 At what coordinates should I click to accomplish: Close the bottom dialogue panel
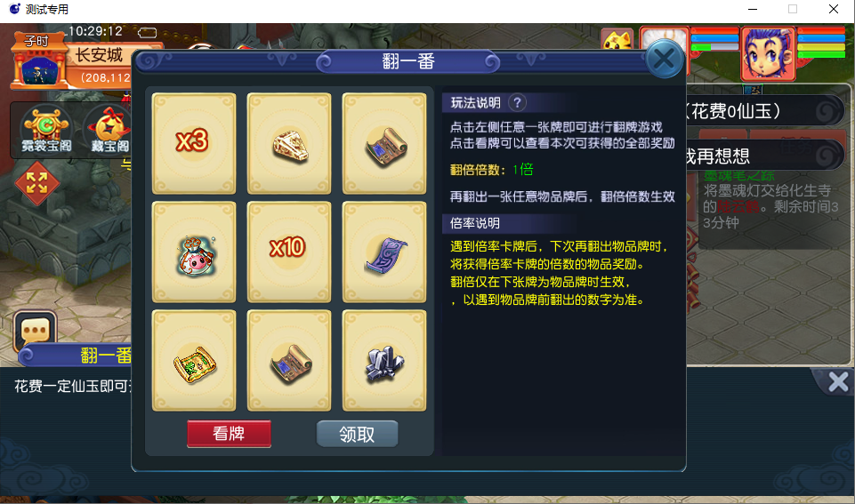pos(837,382)
